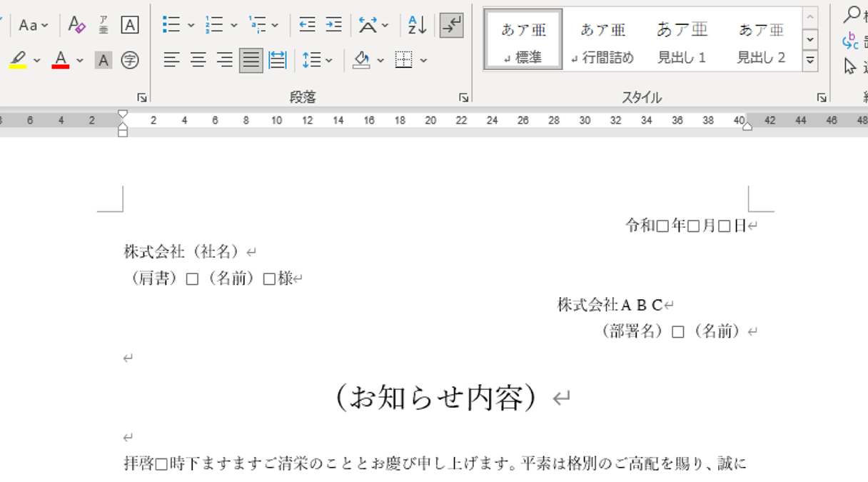Apply character shading
Screen dimensions: 868x482
point(102,60)
